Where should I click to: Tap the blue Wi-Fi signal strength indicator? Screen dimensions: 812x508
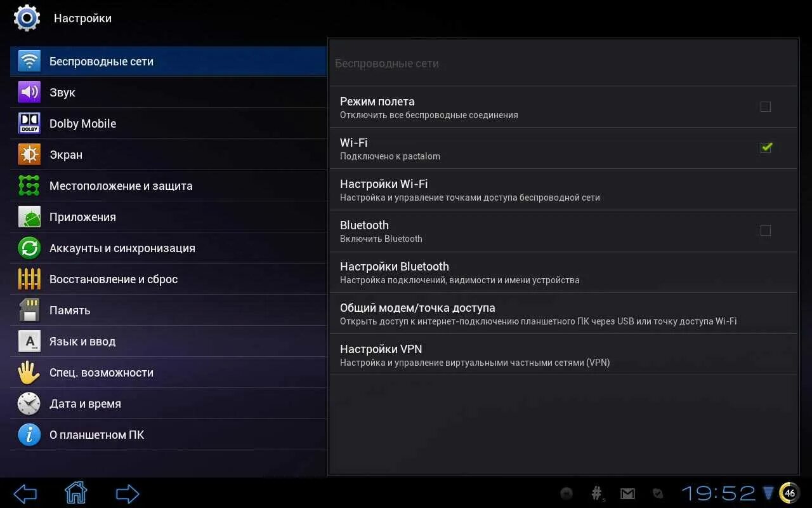coord(768,493)
